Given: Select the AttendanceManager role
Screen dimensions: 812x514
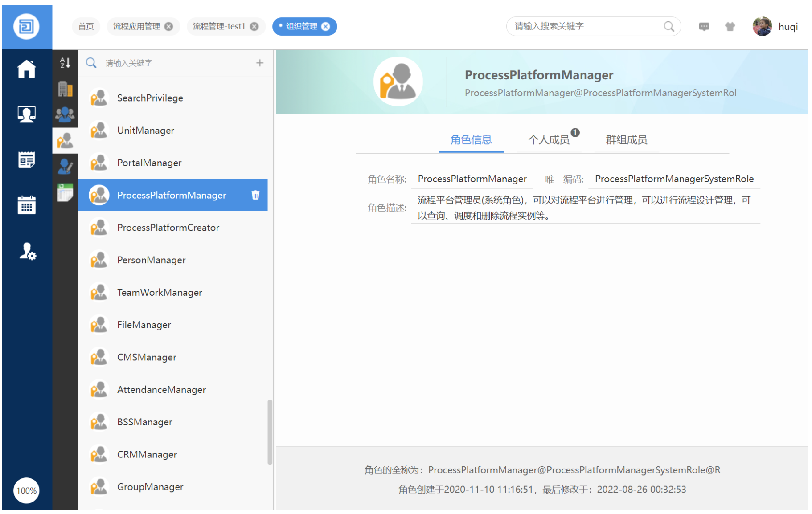Looking at the screenshot, I should 161,390.
